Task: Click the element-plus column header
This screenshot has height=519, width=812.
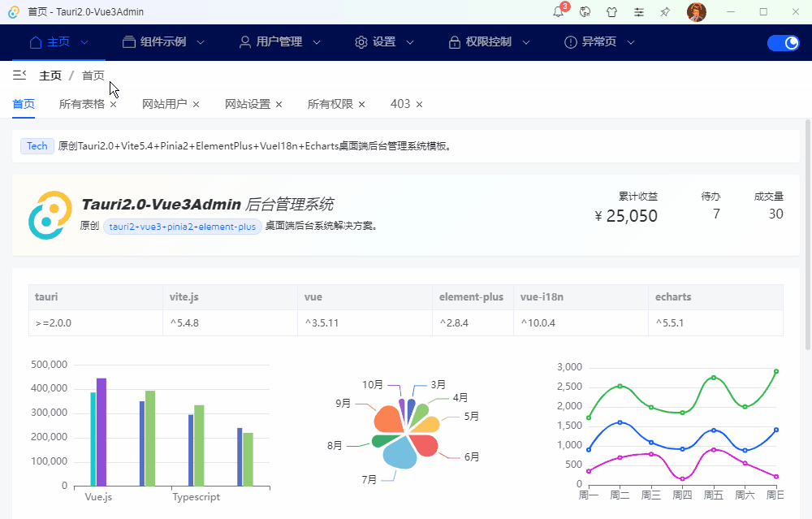Action: click(x=473, y=297)
